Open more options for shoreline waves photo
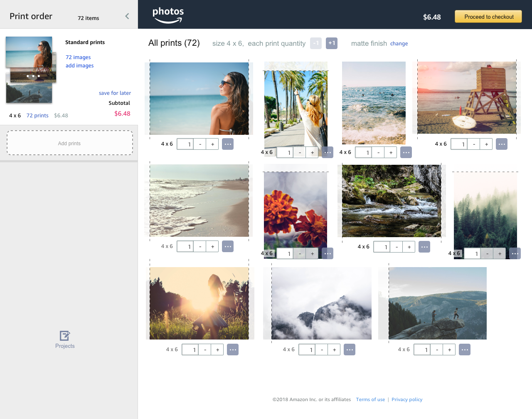This screenshot has height=419, width=532. (228, 246)
